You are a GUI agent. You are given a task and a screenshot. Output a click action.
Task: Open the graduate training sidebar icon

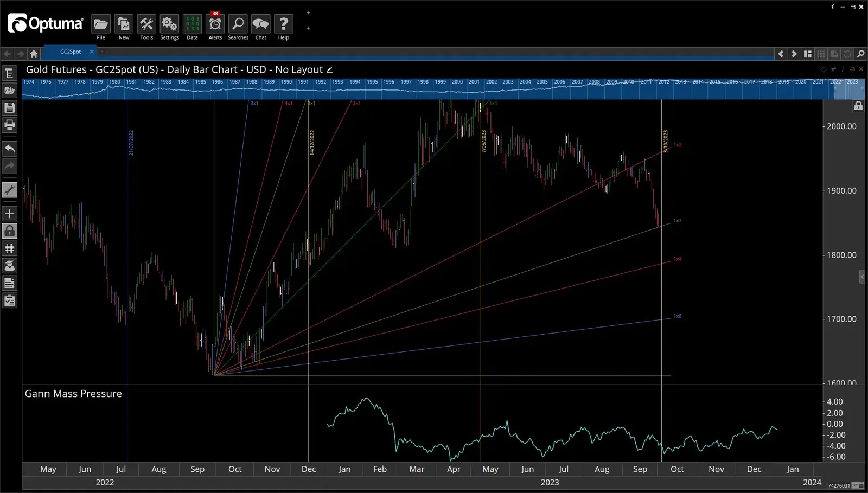coord(9,266)
